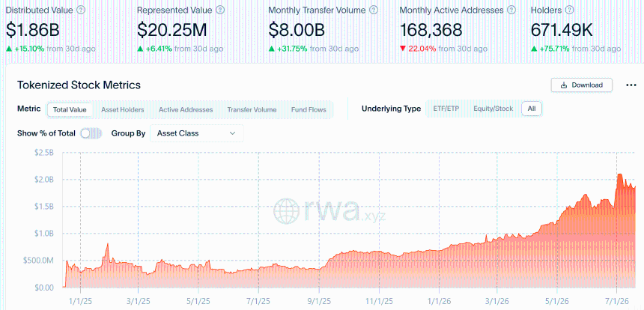
Task: Select the Total Value metric tab
Action: (x=69, y=109)
